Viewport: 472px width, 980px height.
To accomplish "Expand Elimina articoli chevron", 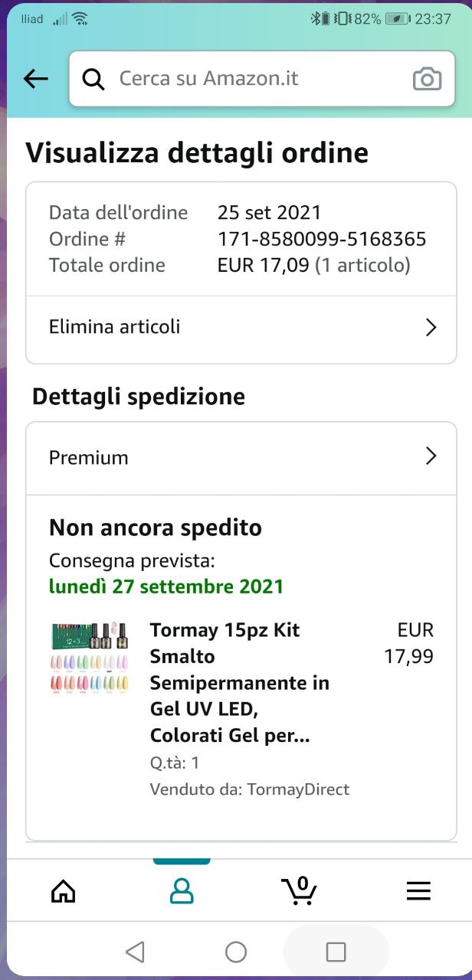I will point(431,328).
